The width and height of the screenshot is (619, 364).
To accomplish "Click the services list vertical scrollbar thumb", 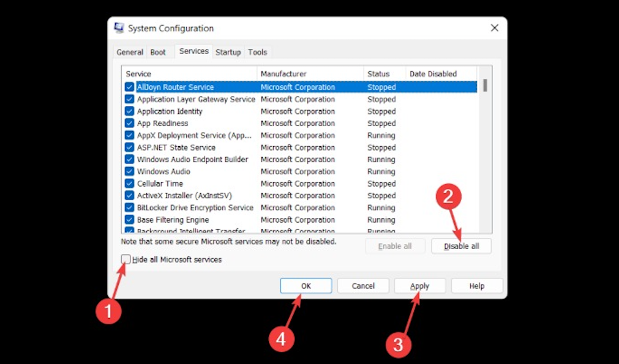I will [x=485, y=86].
